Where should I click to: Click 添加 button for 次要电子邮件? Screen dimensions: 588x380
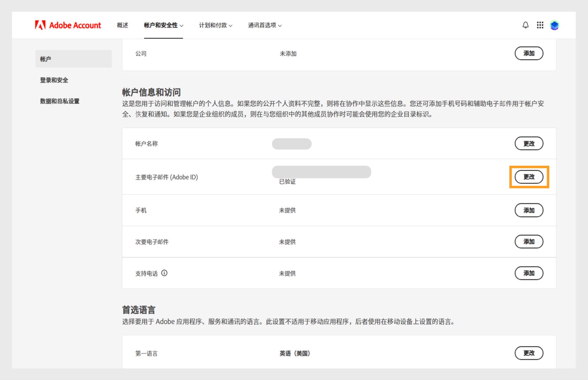(529, 241)
